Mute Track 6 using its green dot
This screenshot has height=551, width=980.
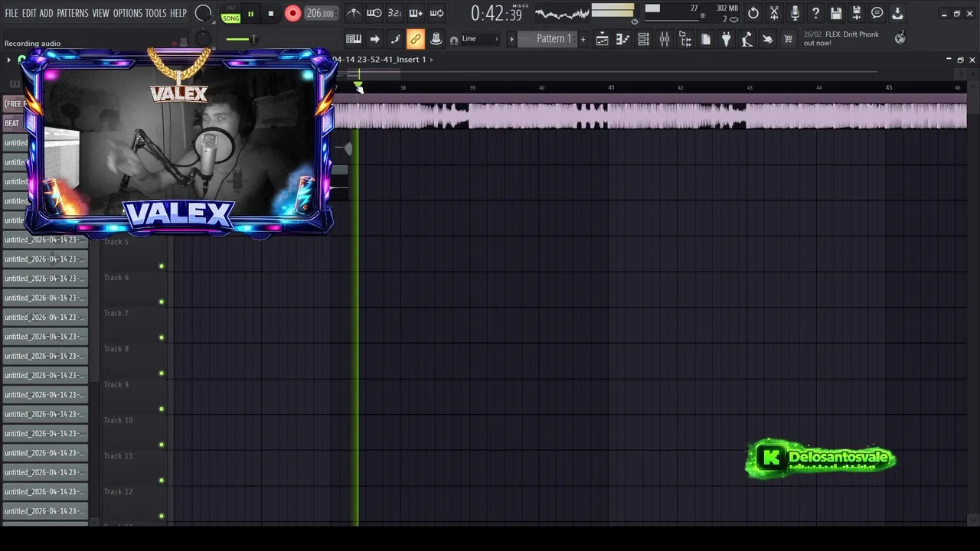point(162,302)
